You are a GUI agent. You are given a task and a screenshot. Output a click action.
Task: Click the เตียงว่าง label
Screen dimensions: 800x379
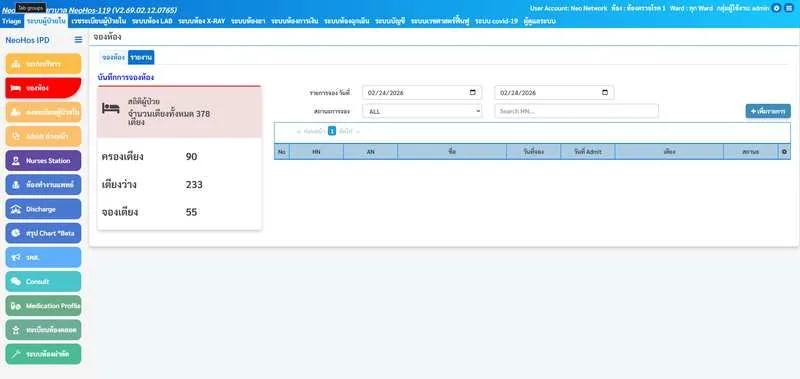pos(119,185)
